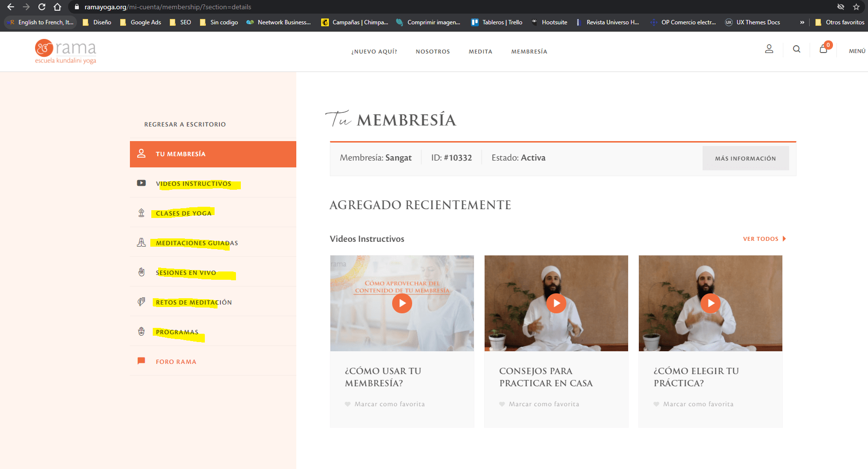Expand the hidden bookmarks chevron
Image resolution: width=868 pixels, height=469 pixels.
pos(802,22)
